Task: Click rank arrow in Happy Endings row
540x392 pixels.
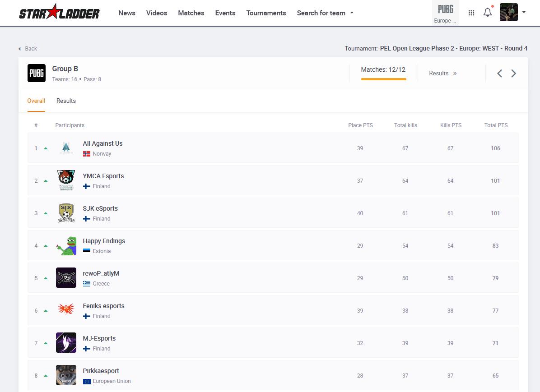Action: click(x=46, y=246)
